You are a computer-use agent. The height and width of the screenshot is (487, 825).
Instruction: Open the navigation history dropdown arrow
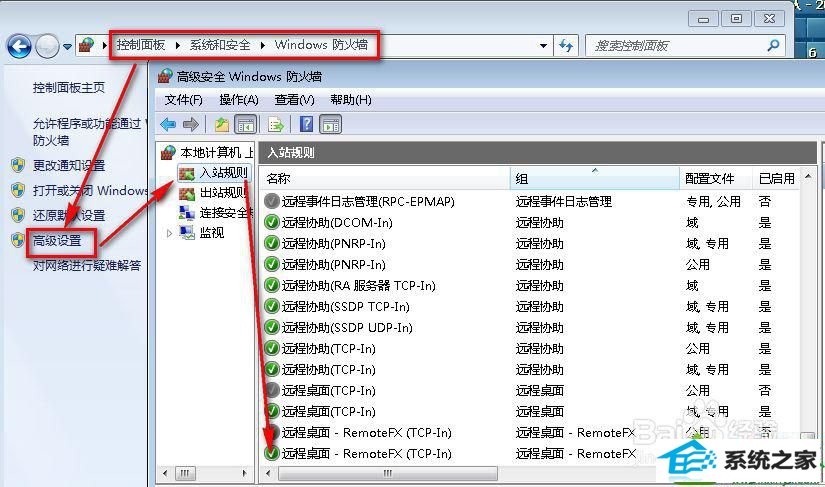[x=67, y=46]
